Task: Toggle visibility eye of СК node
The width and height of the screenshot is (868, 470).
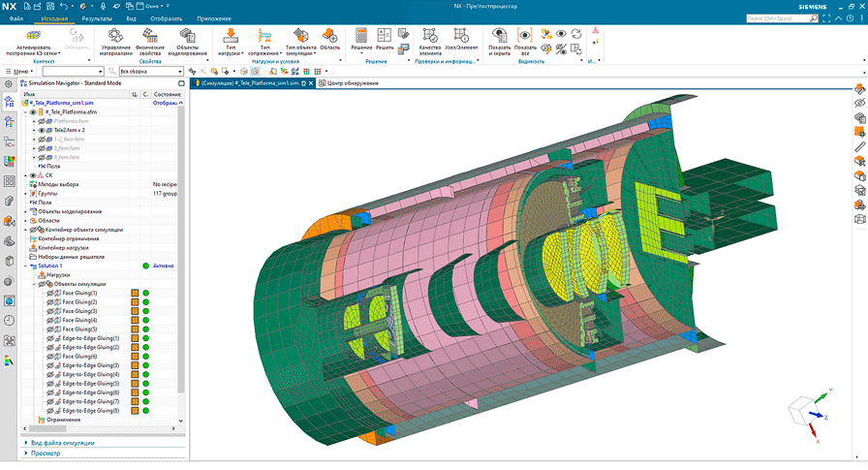Action: point(33,175)
